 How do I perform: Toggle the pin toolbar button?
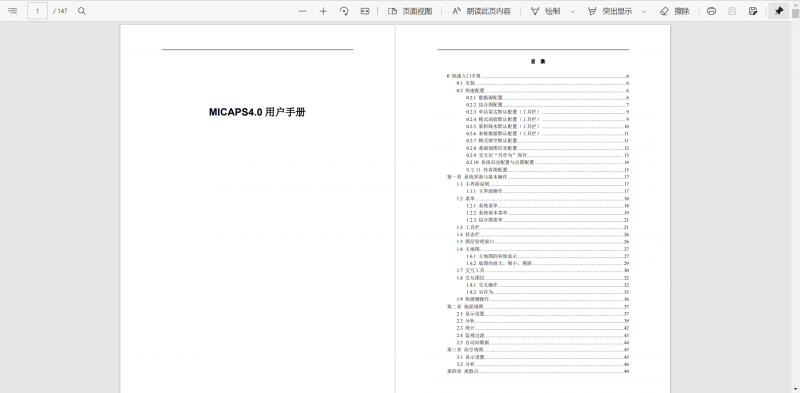point(779,11)
